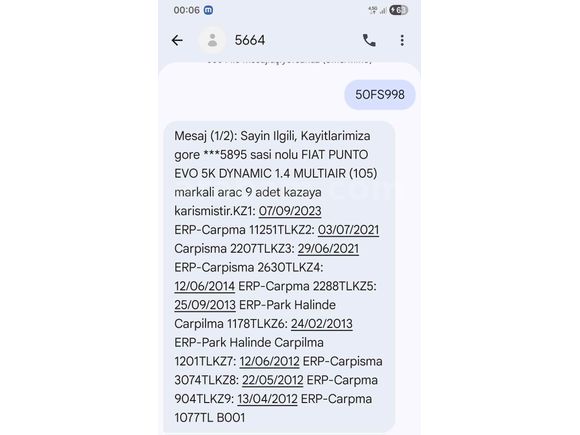The height and width of the screenshot is (435, 580).
Task: Tap the signal strength icon
Action: tap(383, 10)
